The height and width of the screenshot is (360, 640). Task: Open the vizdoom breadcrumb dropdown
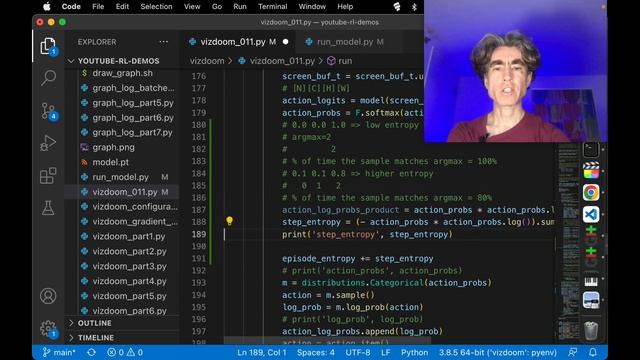point(207,61)
